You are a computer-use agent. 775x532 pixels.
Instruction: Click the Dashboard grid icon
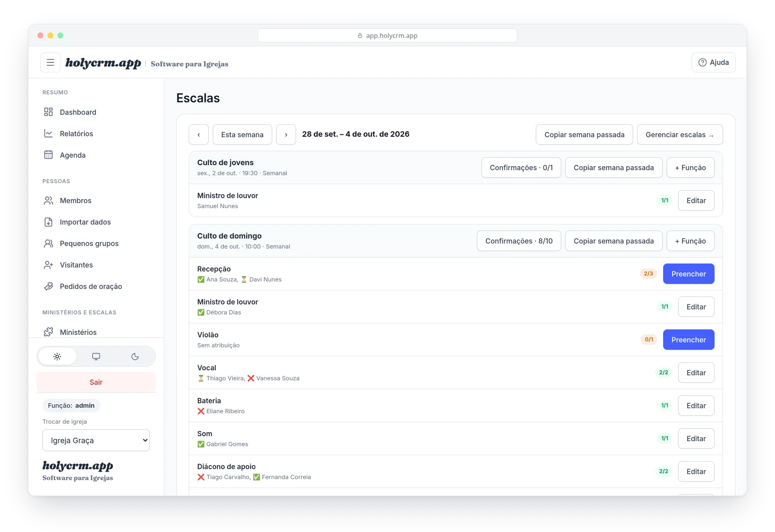coord(48,112)
